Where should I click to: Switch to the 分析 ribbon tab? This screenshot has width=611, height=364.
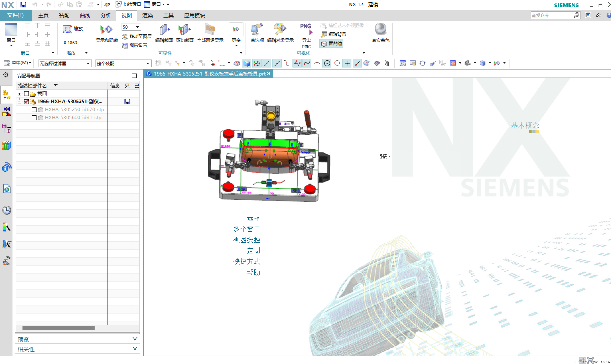coord(106,15)
